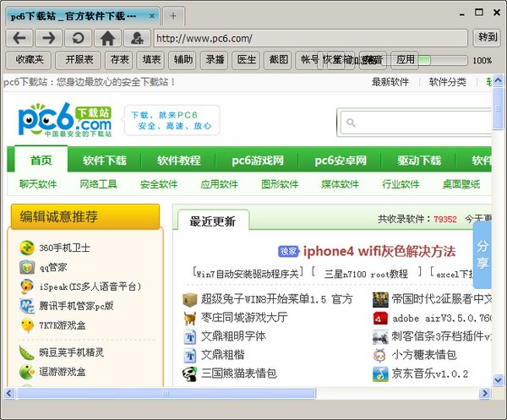Click the 存表 toolbar button

(x=119, y=60)
